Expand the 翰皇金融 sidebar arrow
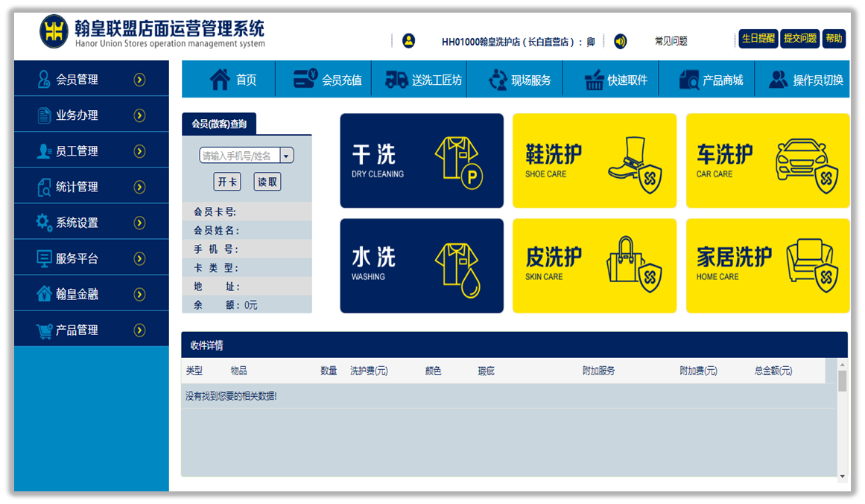The height and width of the screenshot is (504, 865). pos(139,294)
